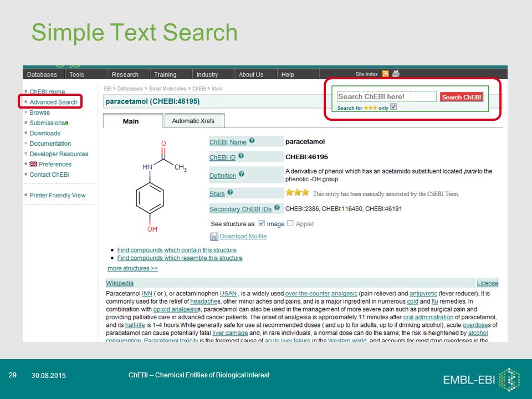Open the About Us menu
The width and height of the screenshot is (532, 399).
[251, 74]
